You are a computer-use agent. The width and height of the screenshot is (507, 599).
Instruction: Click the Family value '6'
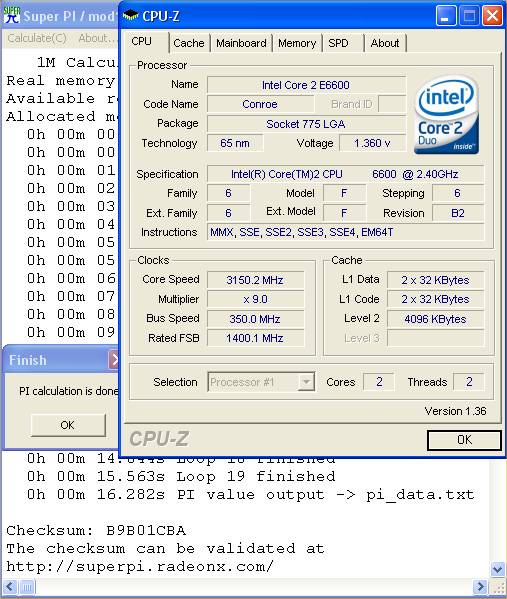(228, 193)
